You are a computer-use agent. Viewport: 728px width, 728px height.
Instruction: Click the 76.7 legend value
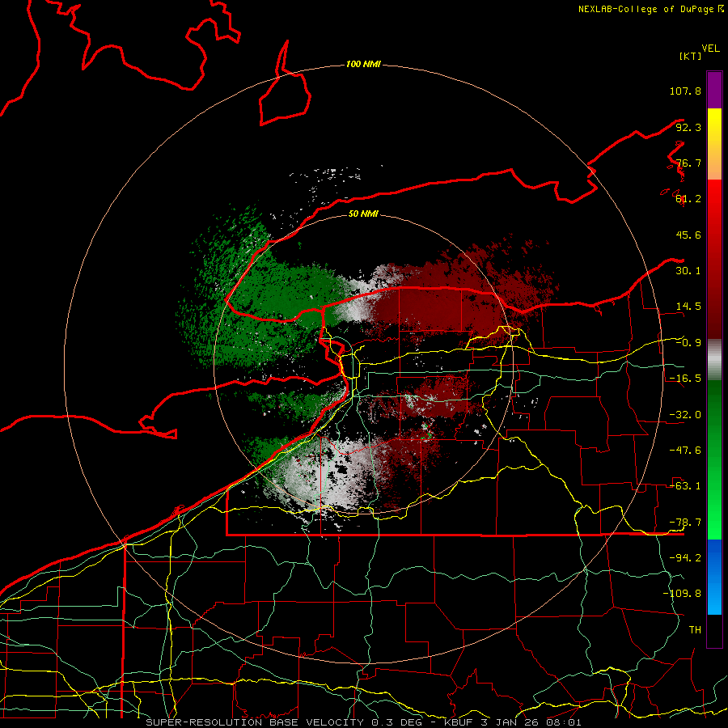pyautogui.click(x=688, y=163)
